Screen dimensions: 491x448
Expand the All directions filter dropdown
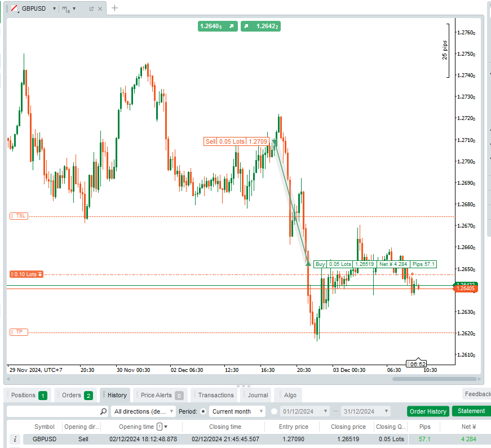coord(143,411)
